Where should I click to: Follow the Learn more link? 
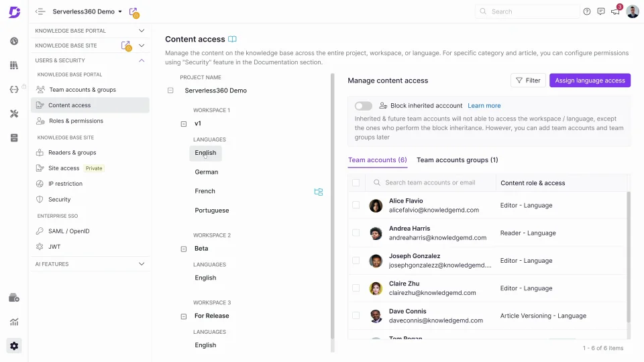(x=484, y=106)
